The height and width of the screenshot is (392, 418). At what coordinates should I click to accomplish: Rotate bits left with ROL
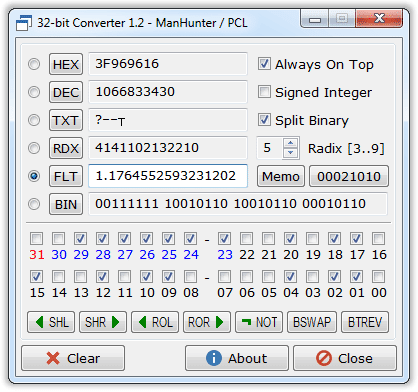click(155, 322)
